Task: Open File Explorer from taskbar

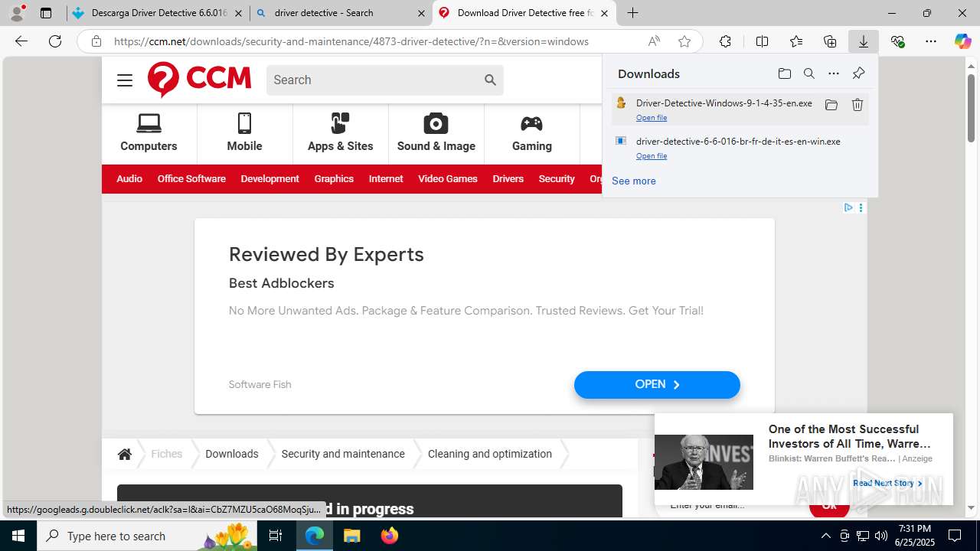Action: point(351,536)
